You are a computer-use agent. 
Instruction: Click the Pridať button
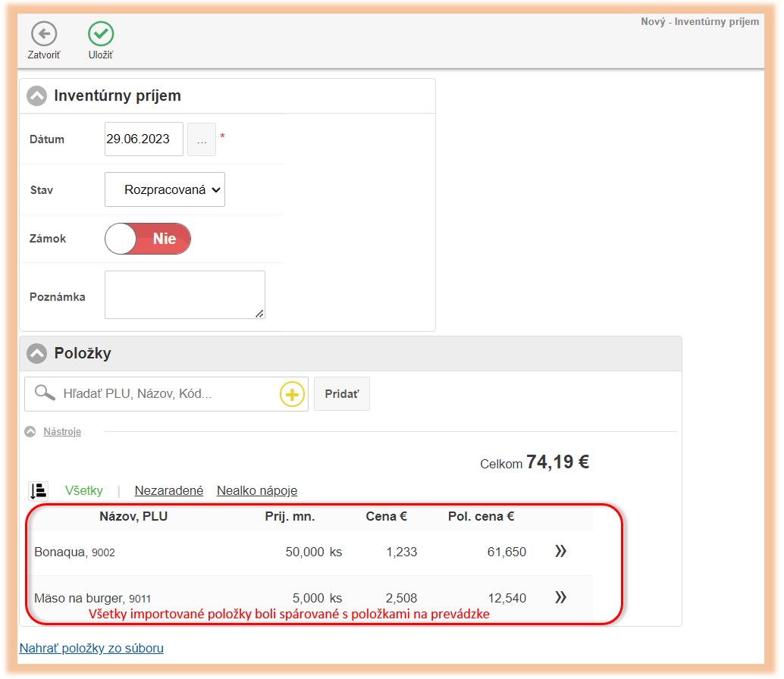(341, 394)
